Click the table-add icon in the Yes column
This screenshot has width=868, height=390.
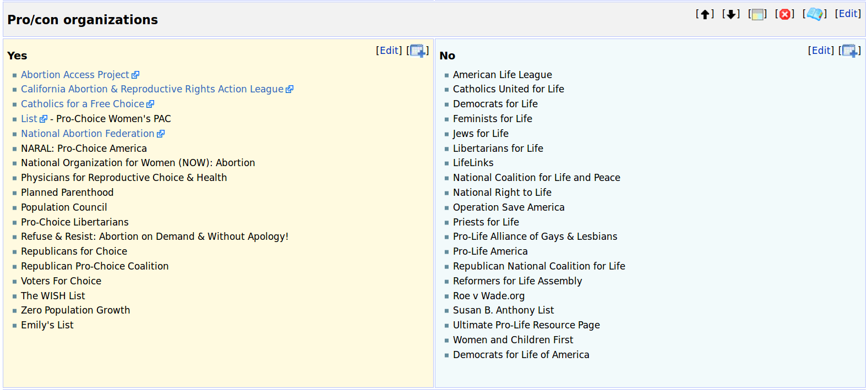click(x=418, y=51)
